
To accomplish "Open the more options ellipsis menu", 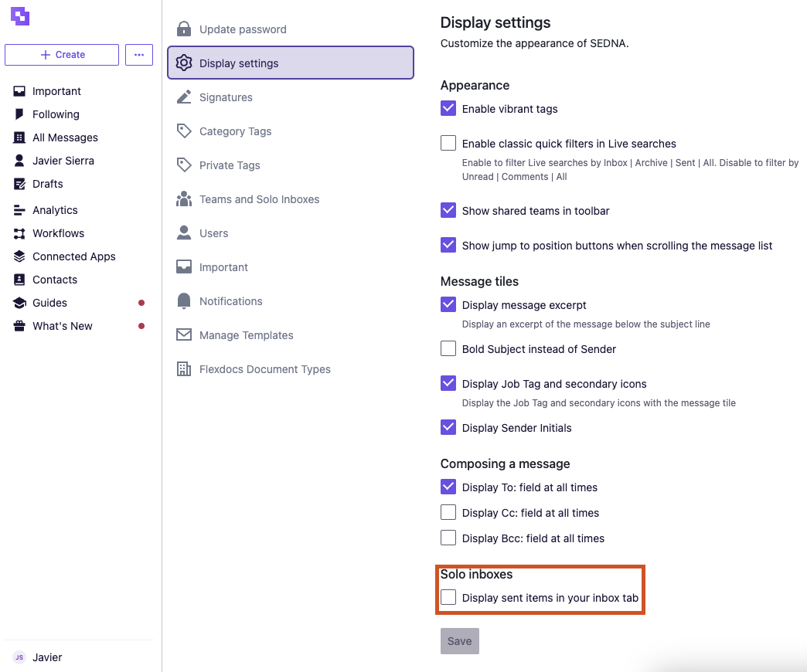I will [x=139, y=55].
